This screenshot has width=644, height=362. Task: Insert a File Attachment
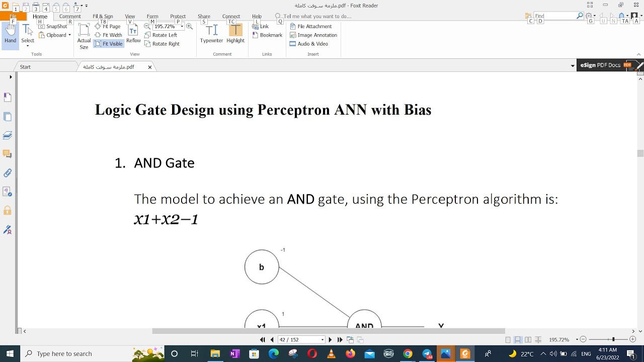click(x=310, y=27)
